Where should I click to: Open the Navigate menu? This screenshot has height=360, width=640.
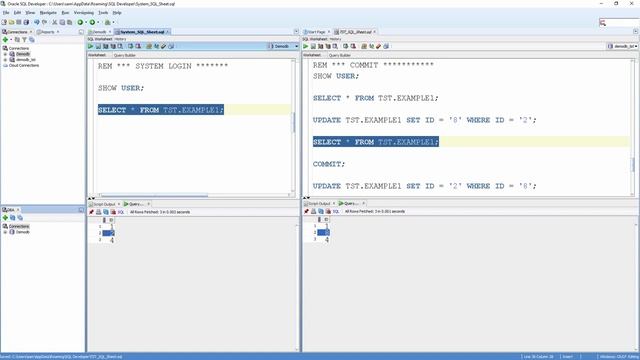[x=48, y=13]
